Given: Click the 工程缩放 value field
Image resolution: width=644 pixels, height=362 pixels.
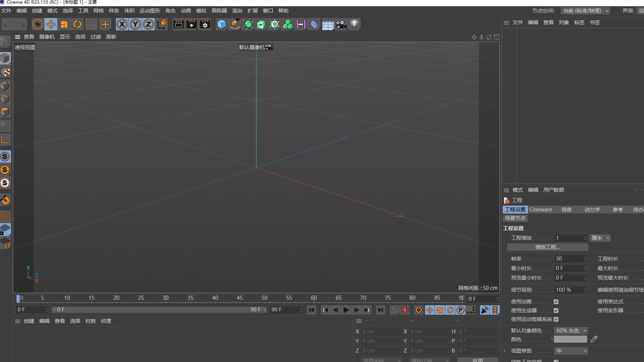Looking at the screenshot, I should 571,238.
